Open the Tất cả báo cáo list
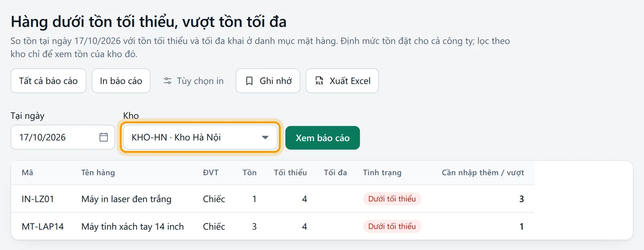 tap(48, 81)
